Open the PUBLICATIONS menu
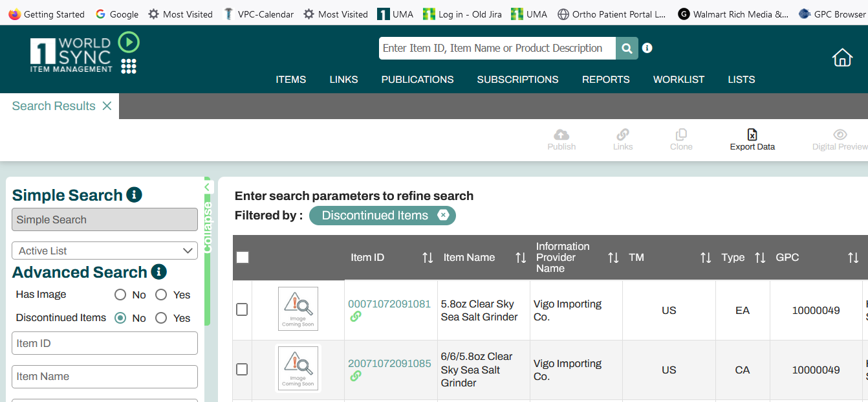 click(417, 80)
